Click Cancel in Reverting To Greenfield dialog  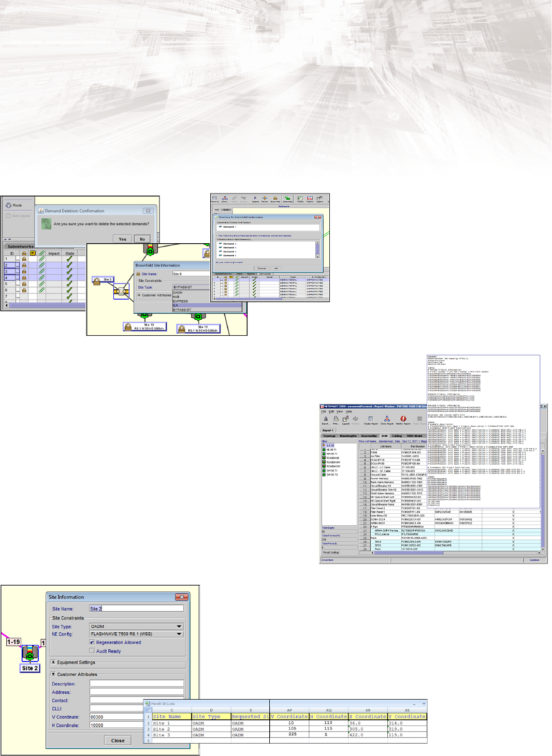[262, 268]
